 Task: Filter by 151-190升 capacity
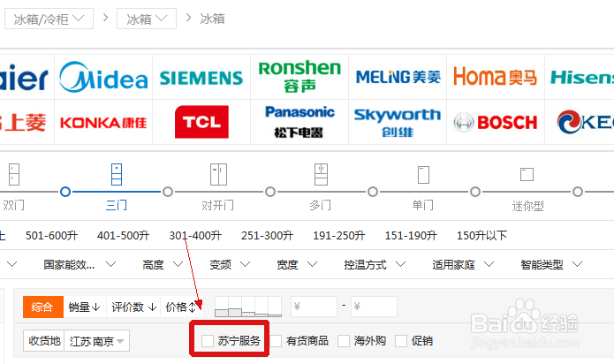coord(411,235)
